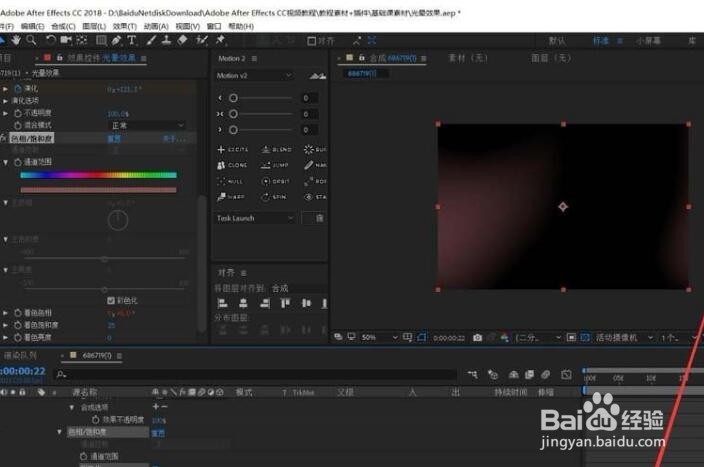Open the 动画(A) menu
The height and width of the screenshot is (467, 704).
pyautogui.click(x=156, y=26)
